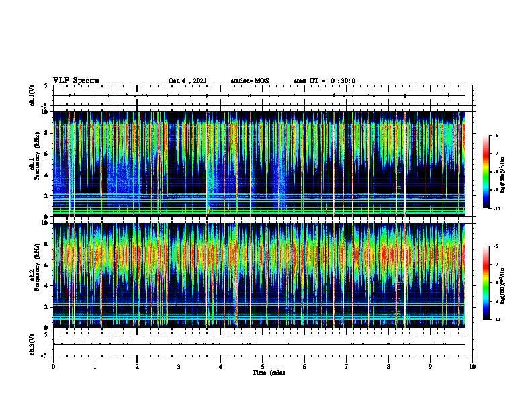Click the ch.2 color bar unit label
This screenshot has width=532, height=411.
pos(503,285)
